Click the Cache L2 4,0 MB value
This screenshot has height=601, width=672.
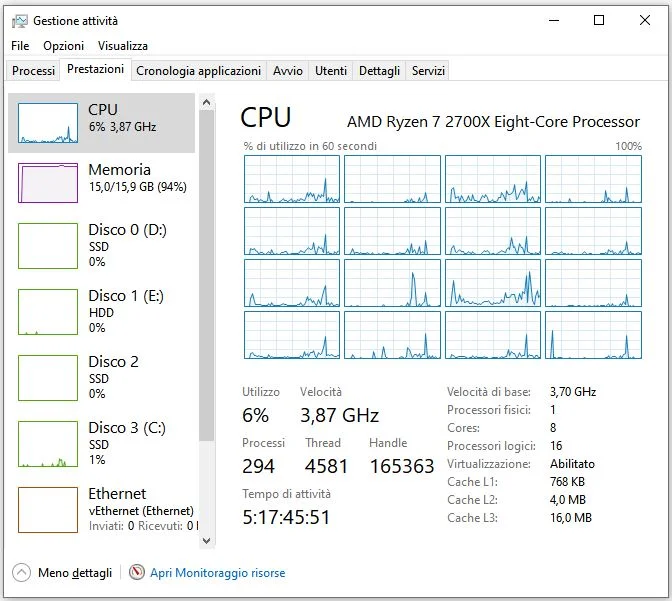tap(568, 500)
